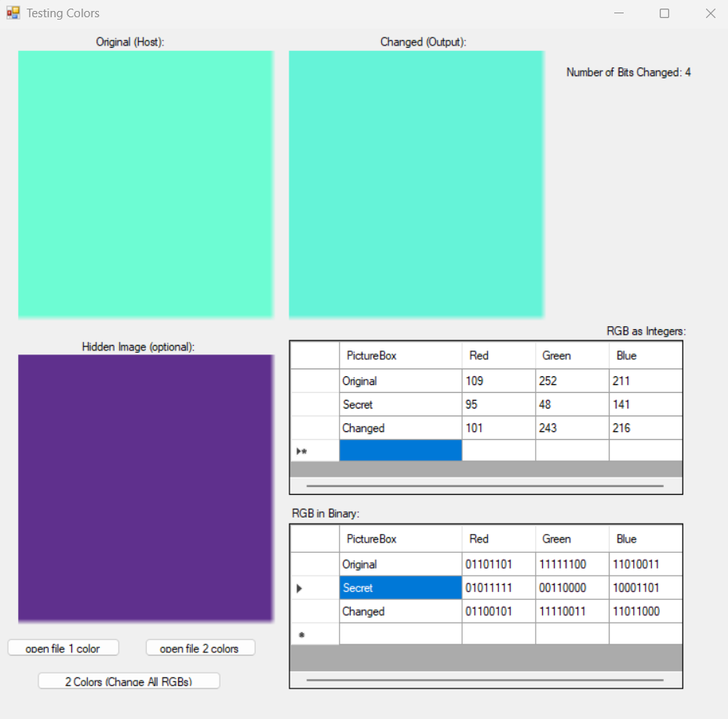Click Green column header in binary table

pyautogui.click(x=571, y=539)
